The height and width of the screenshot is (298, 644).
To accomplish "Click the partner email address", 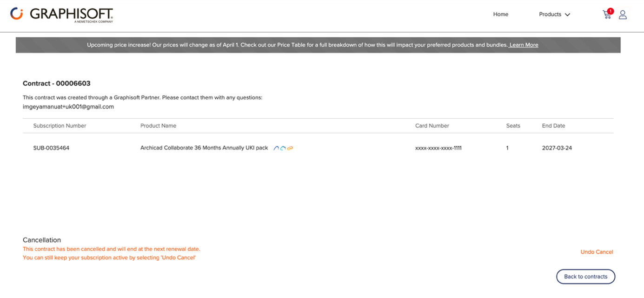I will click(x=68, y=107).
